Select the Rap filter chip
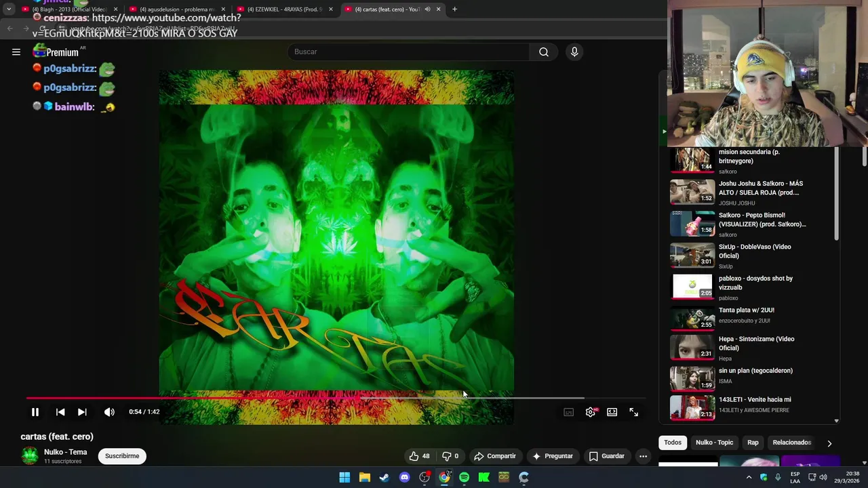This screenshot has height=488, width=868. 753,443
